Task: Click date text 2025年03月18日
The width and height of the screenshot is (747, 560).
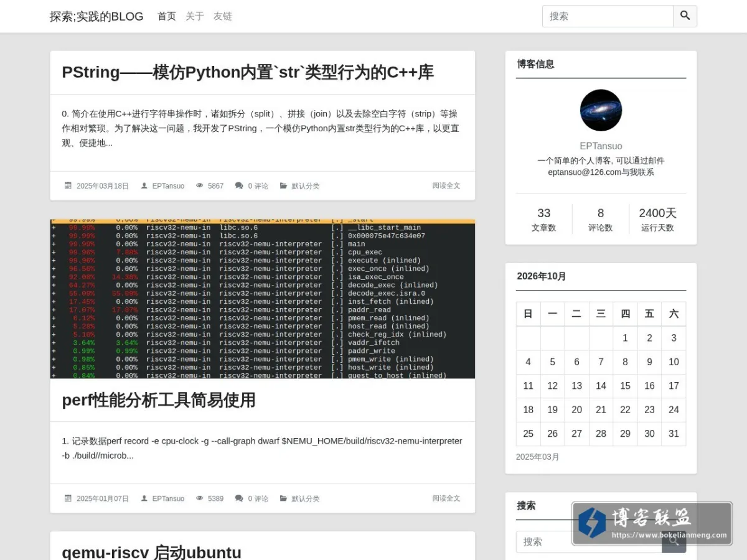Action: point(103,186)
